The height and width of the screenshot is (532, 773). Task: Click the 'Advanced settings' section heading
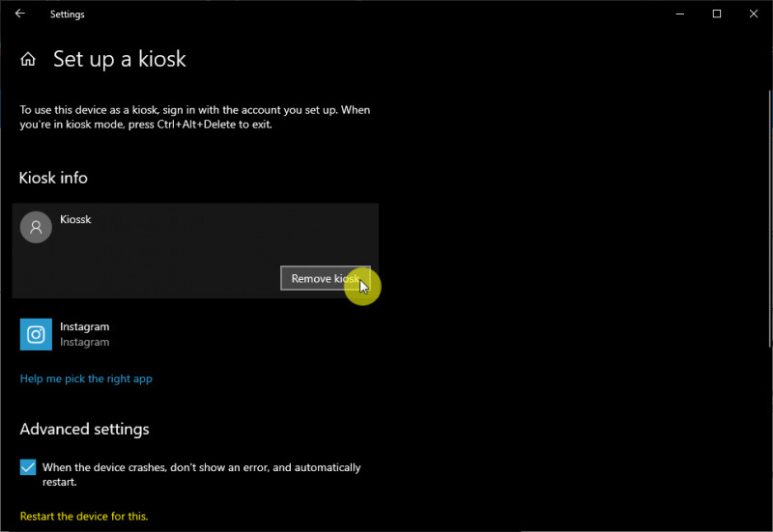tap(84, 429)
